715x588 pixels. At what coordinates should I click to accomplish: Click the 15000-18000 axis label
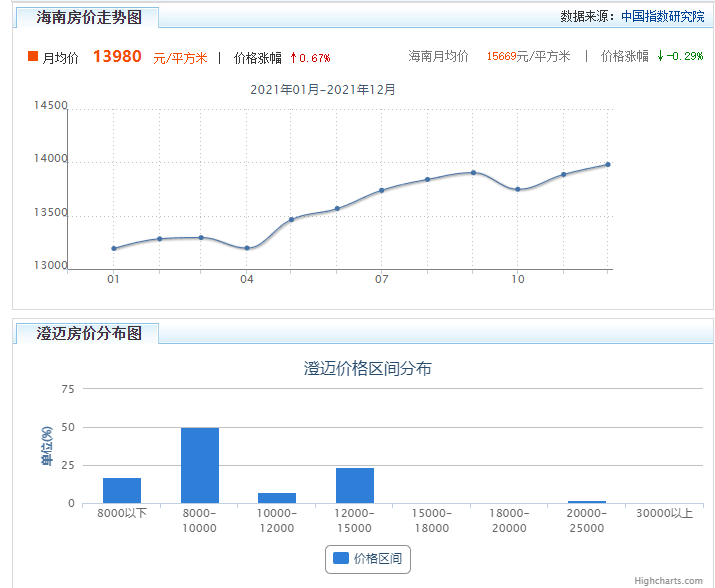pos(432,520)
